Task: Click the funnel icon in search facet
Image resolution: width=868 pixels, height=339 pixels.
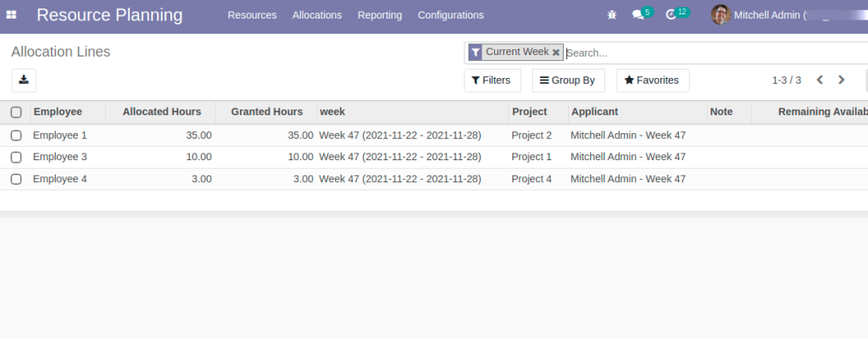Action: click(476, 53)
